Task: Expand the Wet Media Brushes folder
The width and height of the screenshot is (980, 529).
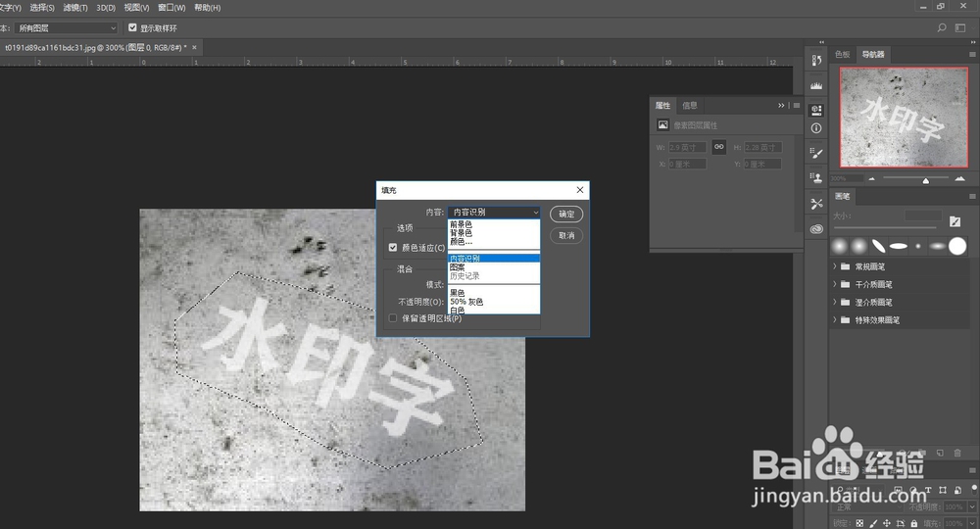Action: click(x=834, y=302)
